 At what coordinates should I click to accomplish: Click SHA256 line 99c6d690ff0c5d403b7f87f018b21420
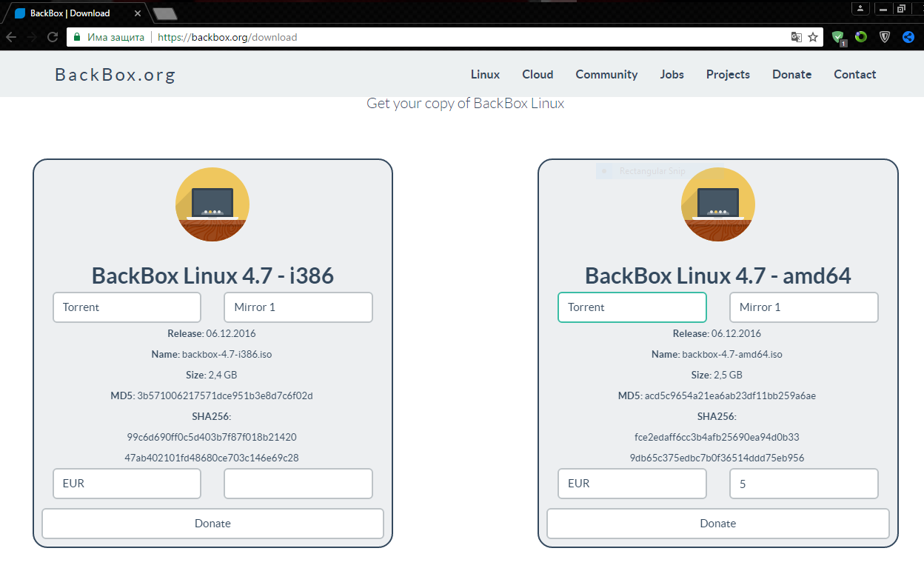click(212, 438)
